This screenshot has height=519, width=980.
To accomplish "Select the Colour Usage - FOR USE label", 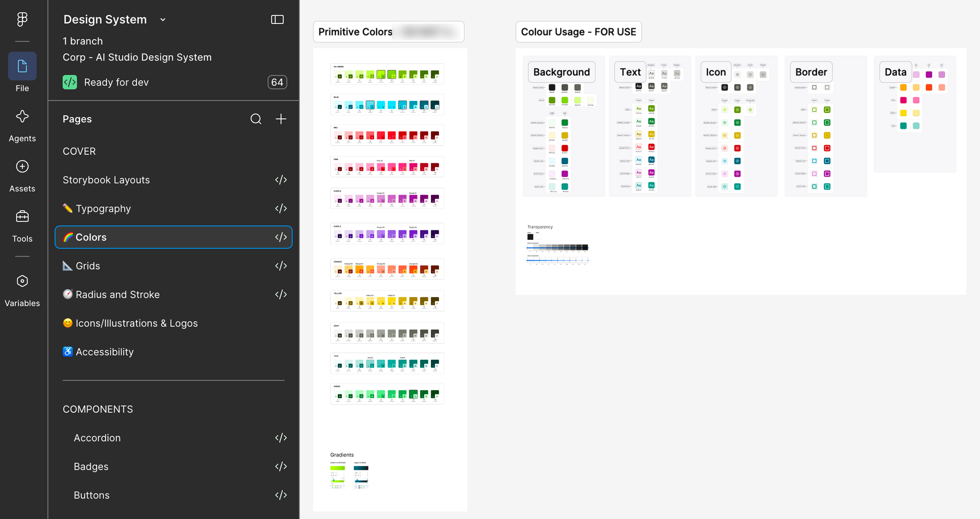I will (578, 32).
